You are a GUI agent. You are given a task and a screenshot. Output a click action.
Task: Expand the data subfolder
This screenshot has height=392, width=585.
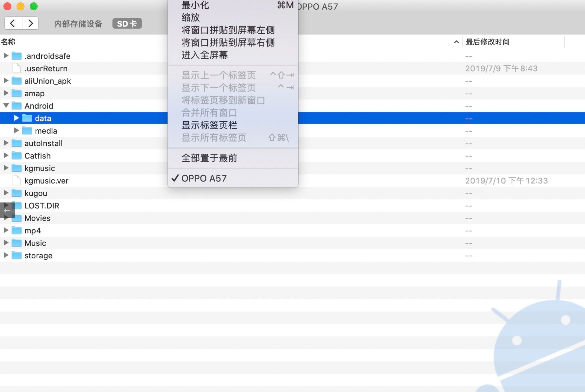(17, 118)
